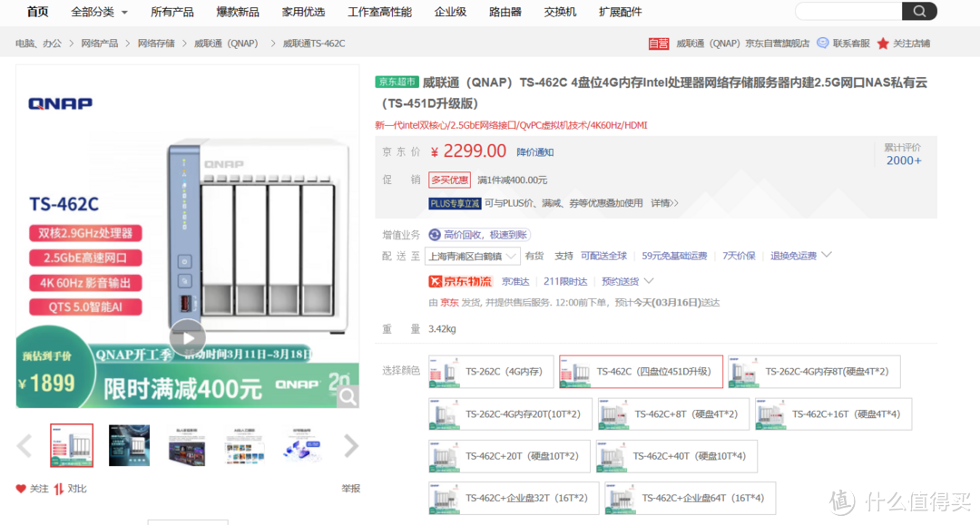Select the TS-462C+8T (硬盘4T*2) option

pos(671,414)
